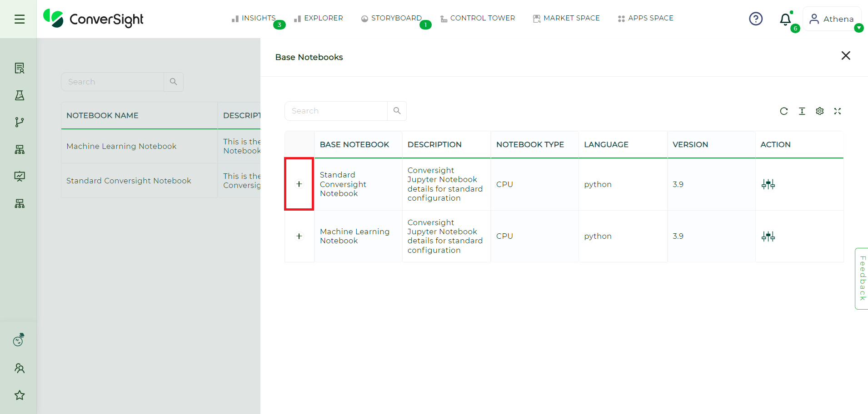The image size is (868, 414).
Task: Open the lab flask sidebar icon
Action: [19, 95]
